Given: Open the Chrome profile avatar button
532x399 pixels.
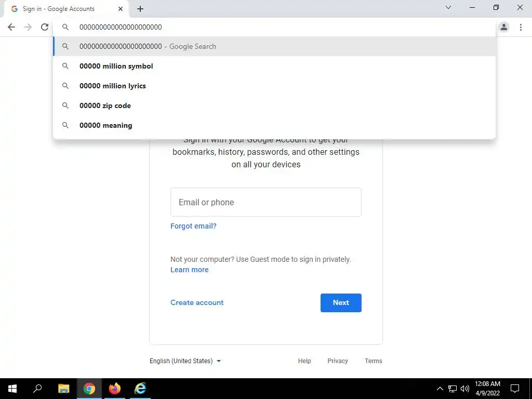Looking at the screenshot, I should (504, 27).
